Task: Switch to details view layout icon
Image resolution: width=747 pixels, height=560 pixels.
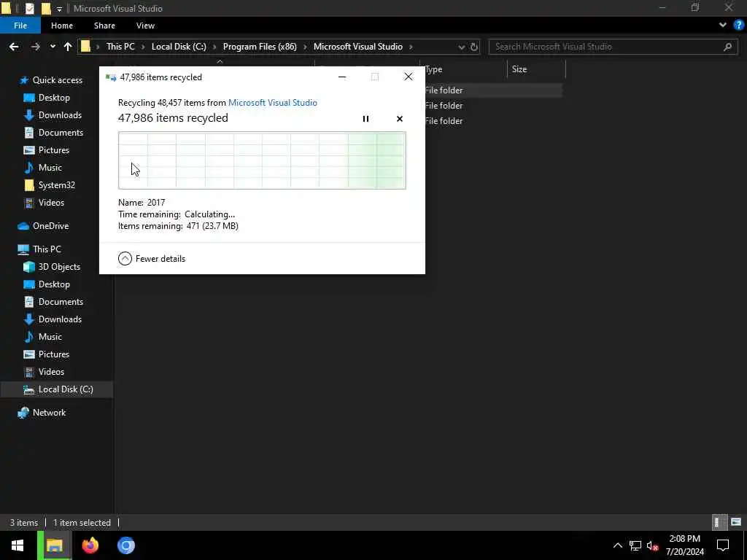Action: 719,522
